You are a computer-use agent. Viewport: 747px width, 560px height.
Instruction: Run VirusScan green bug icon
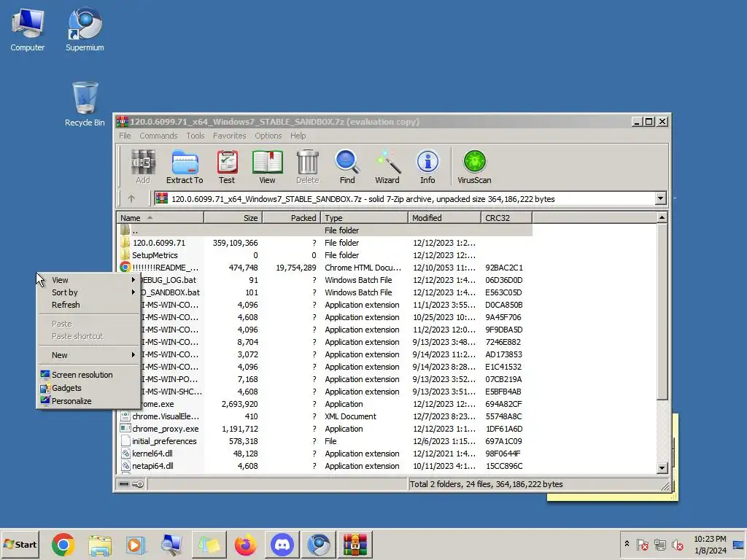click(474, 167)
